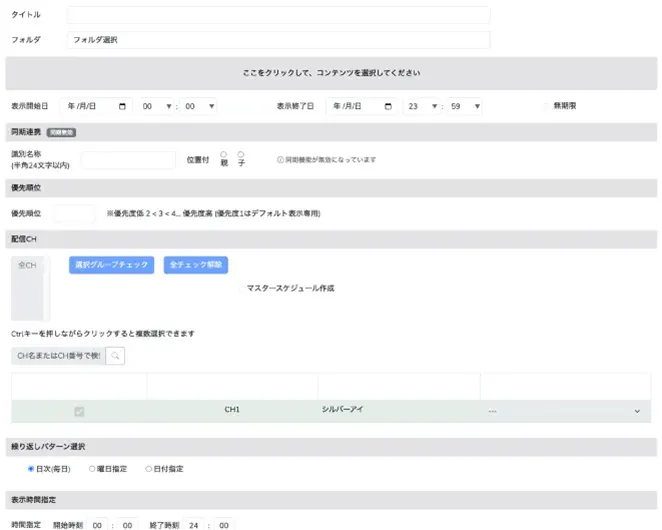Image resolution: width=662 pixels, height=530 pixels.
Task: Click the channel search magnifier icon
Action: click(115, 355)
